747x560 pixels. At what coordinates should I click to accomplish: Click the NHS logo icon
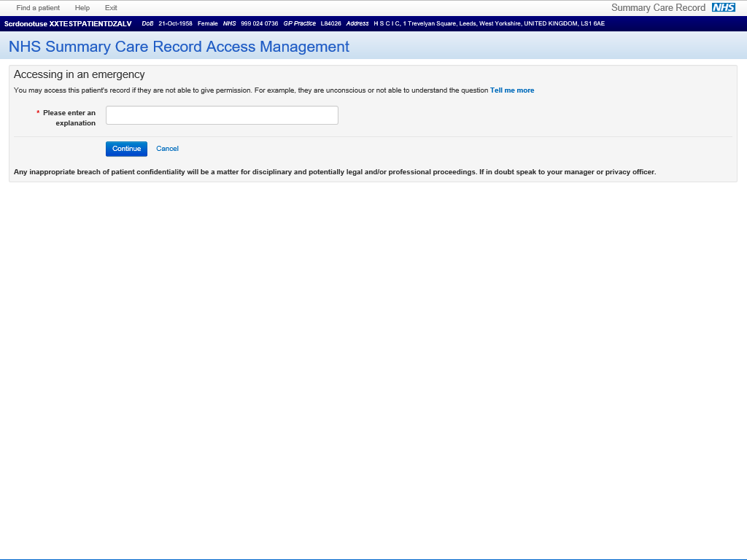click(723, 7)
